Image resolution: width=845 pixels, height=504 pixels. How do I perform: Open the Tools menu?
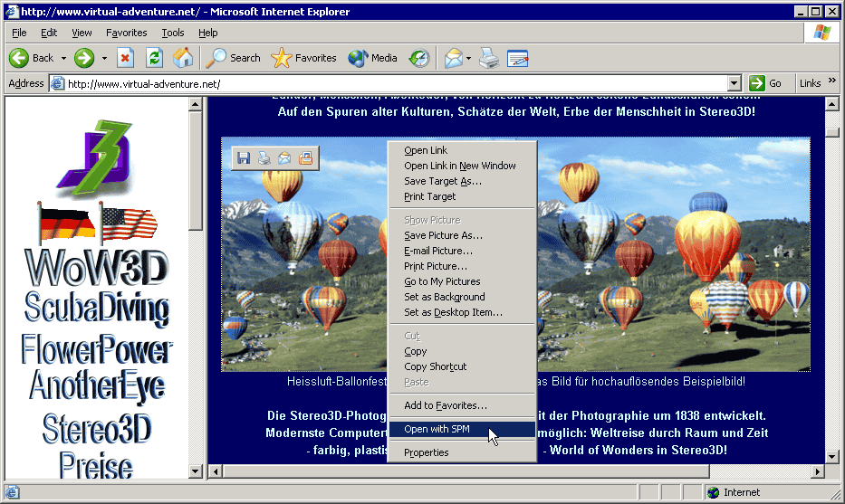pos(173,33)
